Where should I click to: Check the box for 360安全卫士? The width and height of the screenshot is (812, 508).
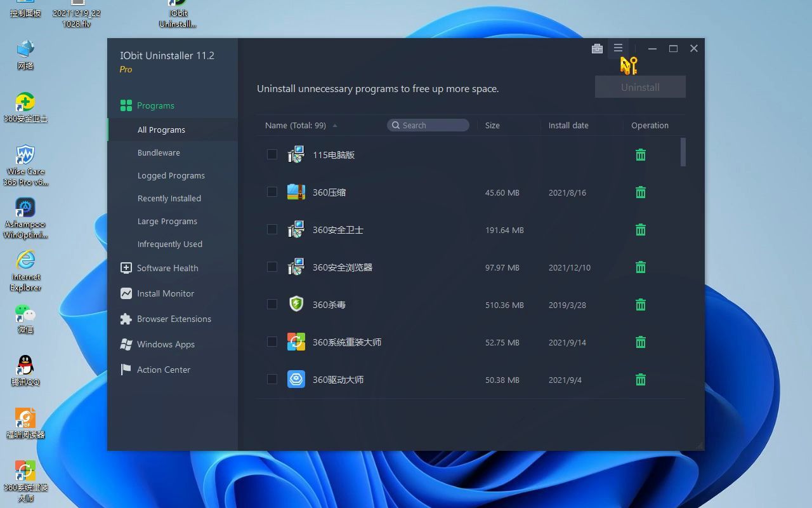272,229
